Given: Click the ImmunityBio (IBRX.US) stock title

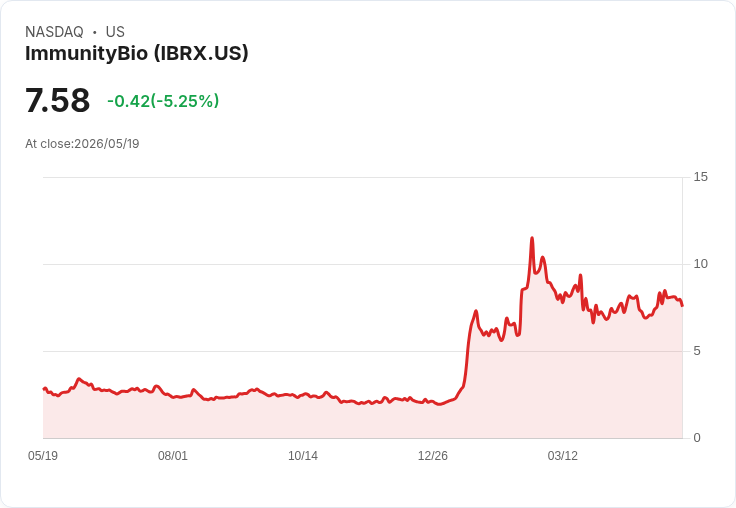Looking at the screenshot, I should point(137,54).
